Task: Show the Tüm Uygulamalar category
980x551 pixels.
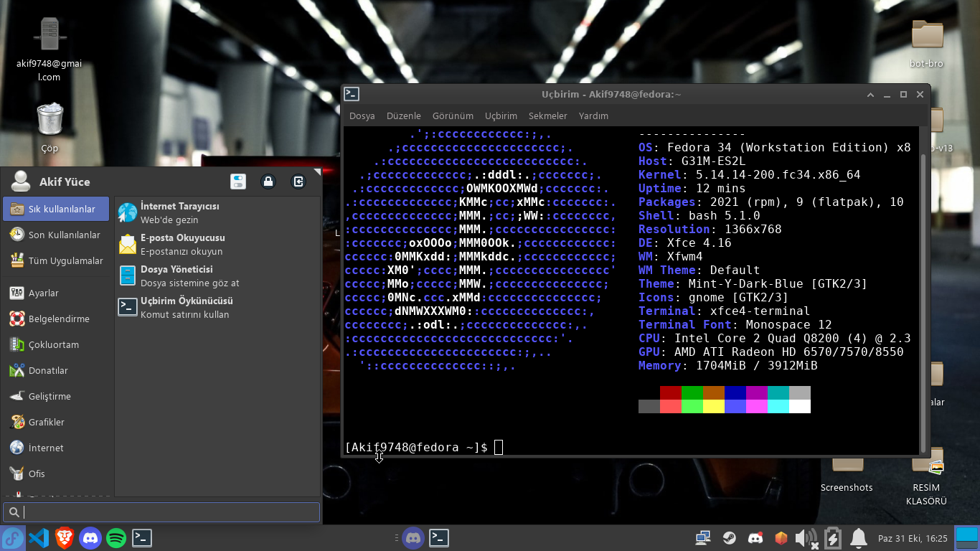Action: click(56, 260)
